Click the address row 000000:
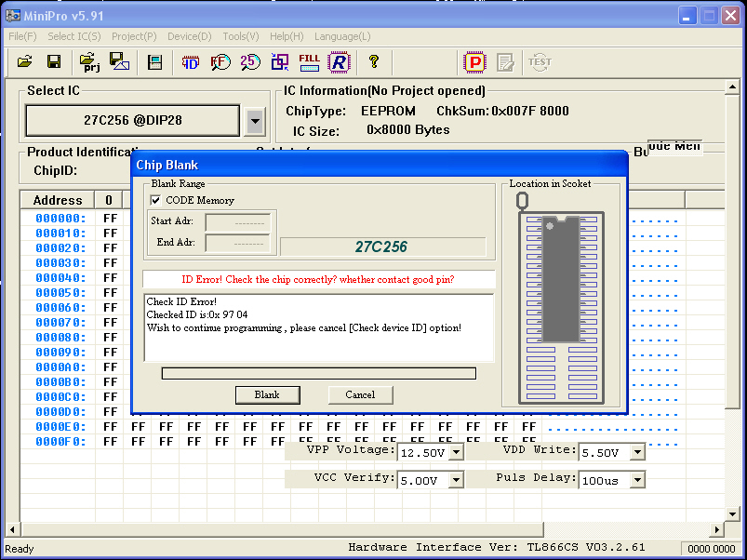The width and height of the screenshot is (747, 560). point(61,219)
